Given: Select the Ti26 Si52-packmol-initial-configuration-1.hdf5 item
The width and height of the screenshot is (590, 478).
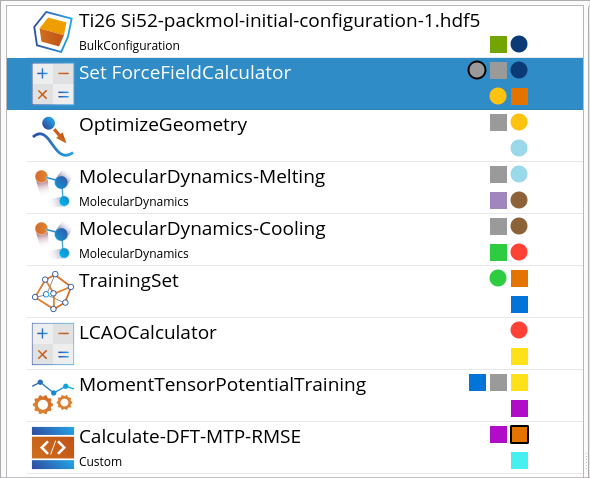Looking at the screenshot, I should [x=279, y=21].
